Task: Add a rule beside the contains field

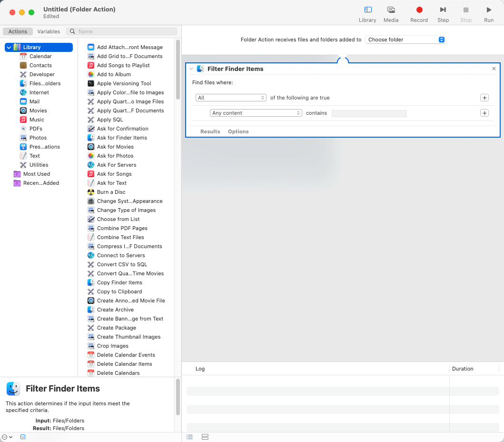Action: pyautogui.click(x=484, y=113)
